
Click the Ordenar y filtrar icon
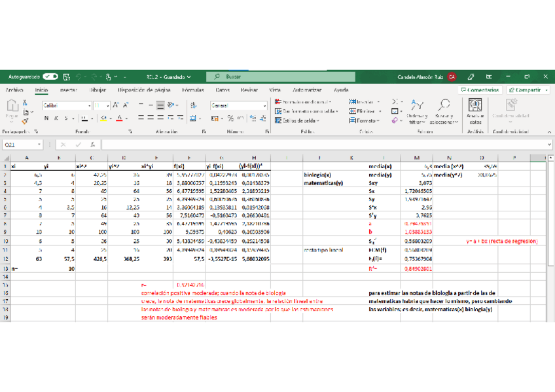coord(417,109)
